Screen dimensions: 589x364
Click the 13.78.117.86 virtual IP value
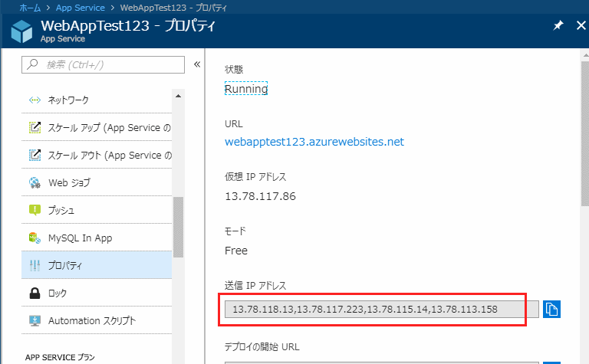click(x=260, y=196)
